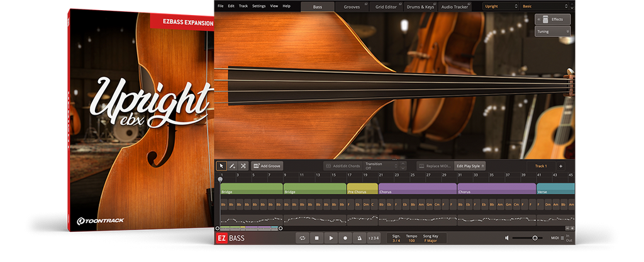Switch to the Bass tab
The height and width of the screenshot is (262, 644).
[x=318, y=6]
